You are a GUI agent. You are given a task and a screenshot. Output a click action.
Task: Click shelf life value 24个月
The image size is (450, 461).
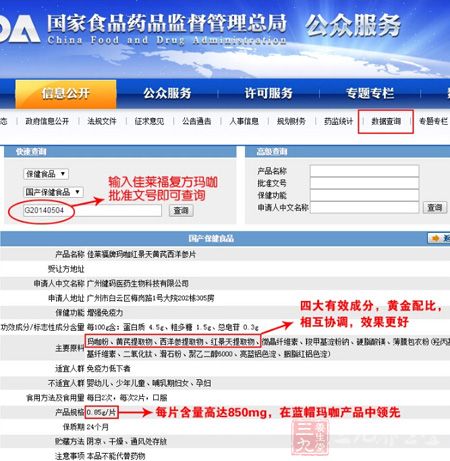click(98, 427)
